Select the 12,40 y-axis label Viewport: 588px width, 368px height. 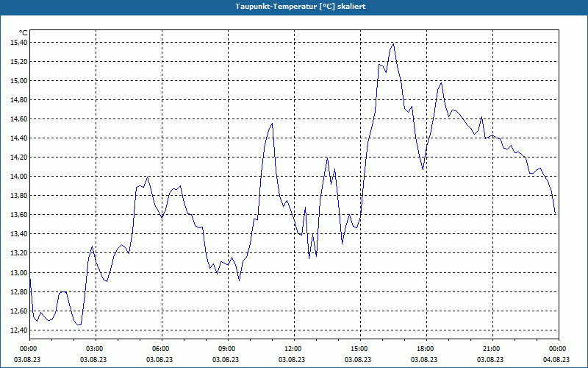pos(19,330)
